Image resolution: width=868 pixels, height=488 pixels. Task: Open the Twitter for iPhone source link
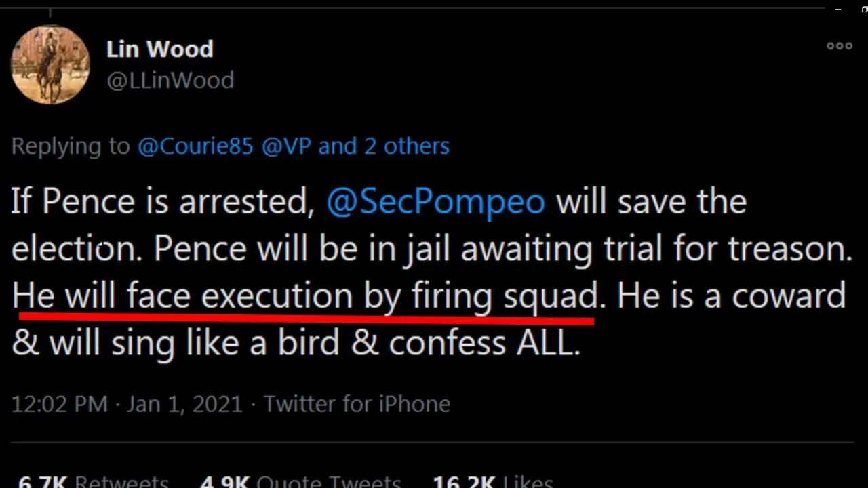click(x=357, y=404)
